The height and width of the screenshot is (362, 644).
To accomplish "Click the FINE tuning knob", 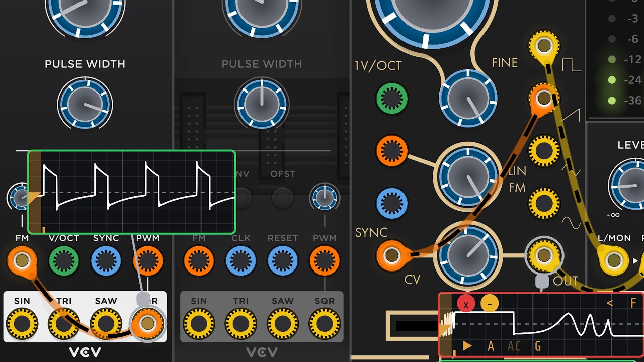I will coord(468,98).
